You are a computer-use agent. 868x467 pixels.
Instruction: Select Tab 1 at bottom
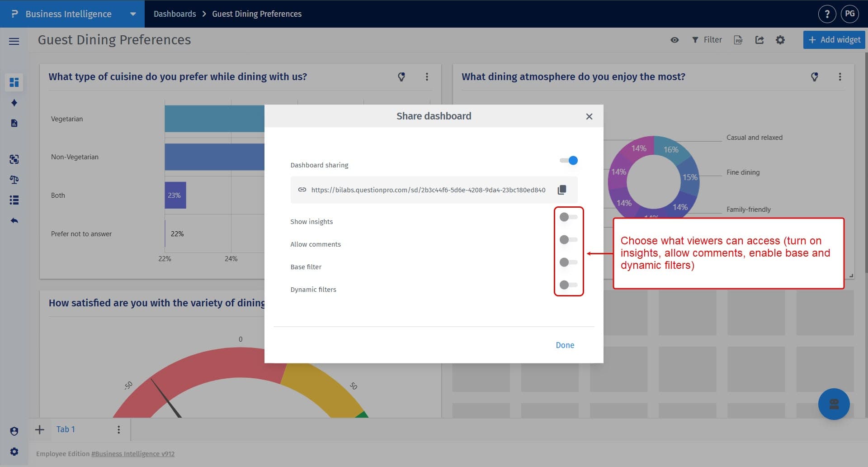[66, 429]
